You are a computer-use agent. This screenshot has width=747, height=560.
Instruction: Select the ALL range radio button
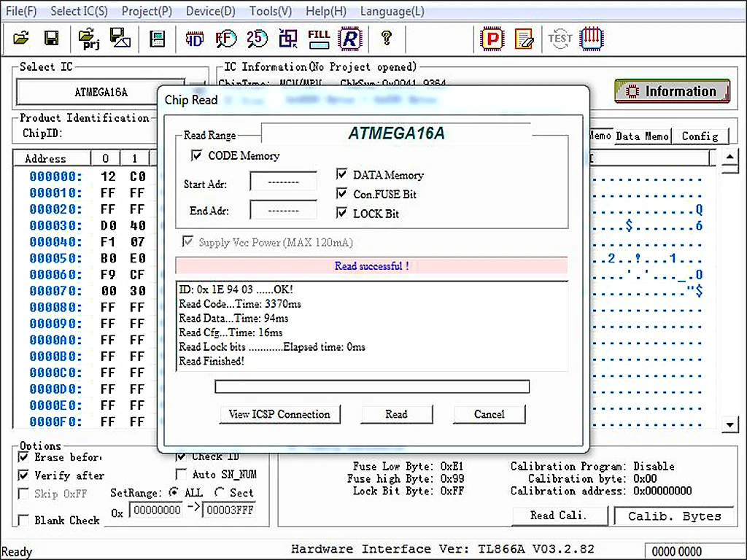click(x=174, y=492)
